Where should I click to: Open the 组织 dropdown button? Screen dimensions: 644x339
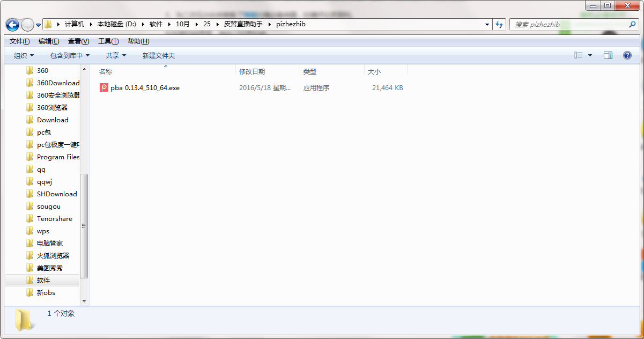(24, 55)
